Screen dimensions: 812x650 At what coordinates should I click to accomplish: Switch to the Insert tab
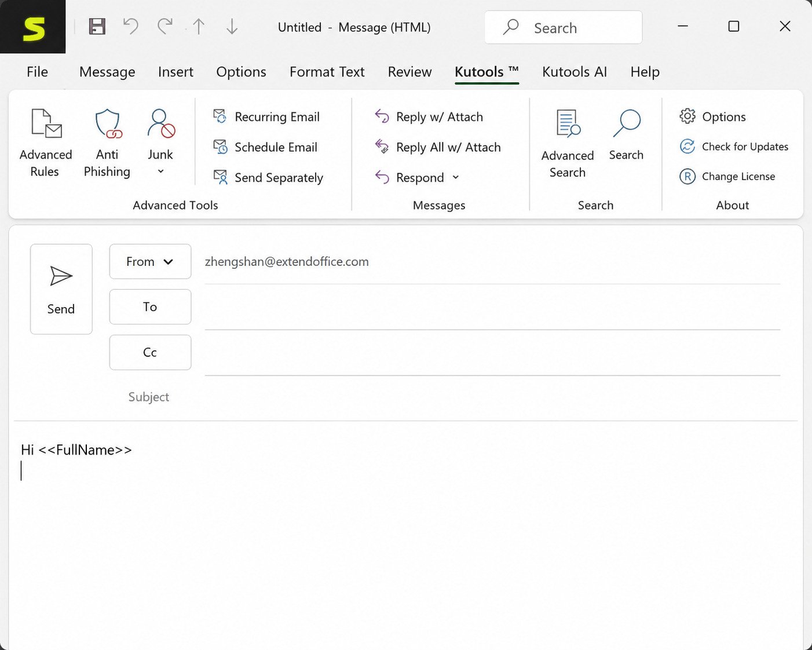(x=175, y=72)
